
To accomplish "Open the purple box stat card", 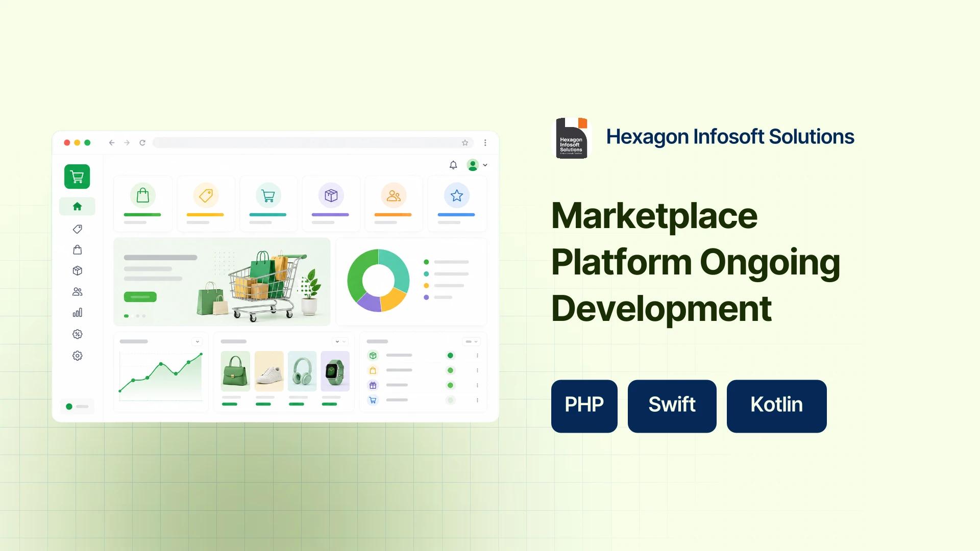I will pyautogui.click(x=331, y=204).
